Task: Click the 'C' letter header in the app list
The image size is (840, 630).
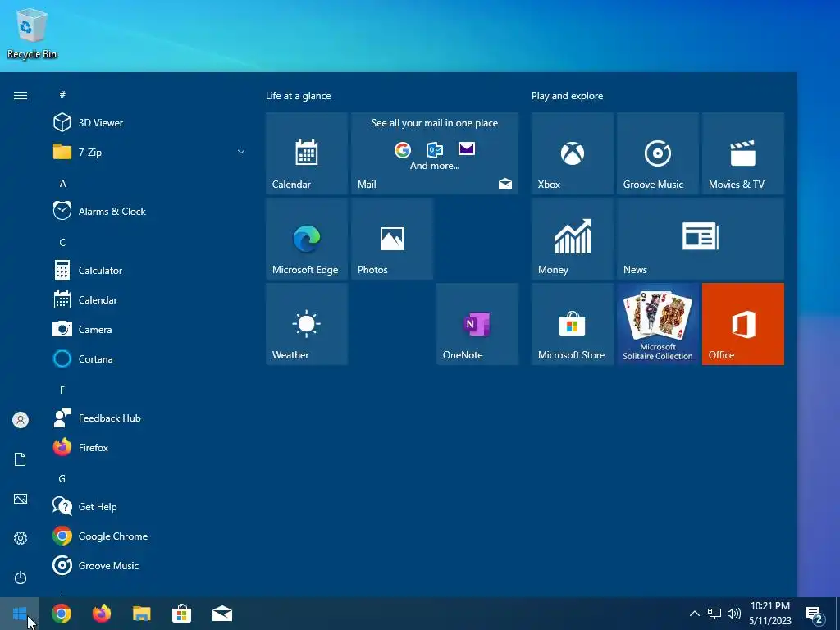Action: pos(62,243)
